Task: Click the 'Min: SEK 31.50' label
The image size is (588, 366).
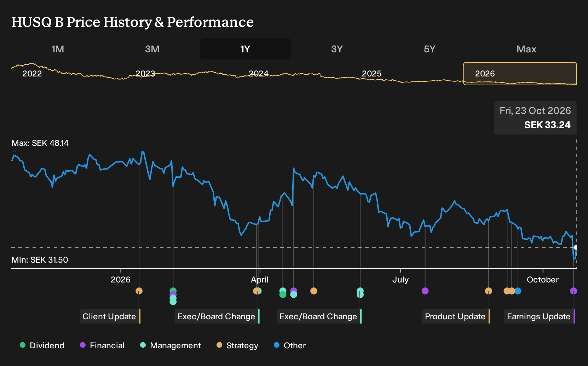Action: (x=40, y=260)
